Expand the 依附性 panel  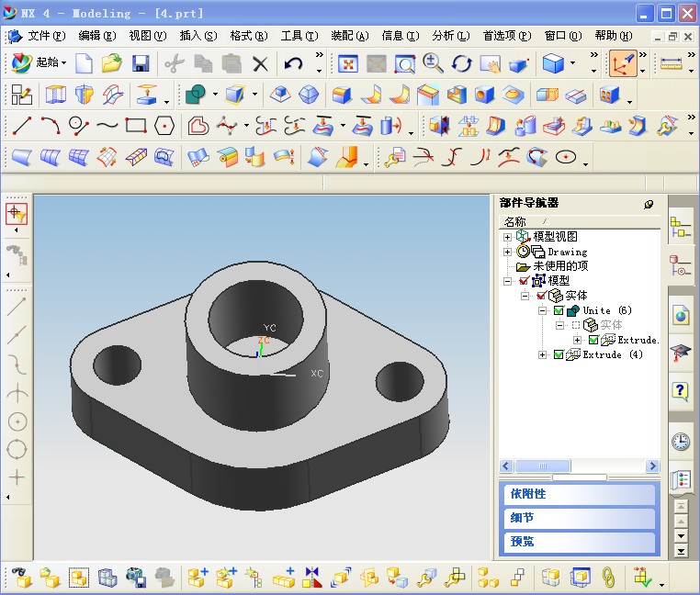point(579,494)
